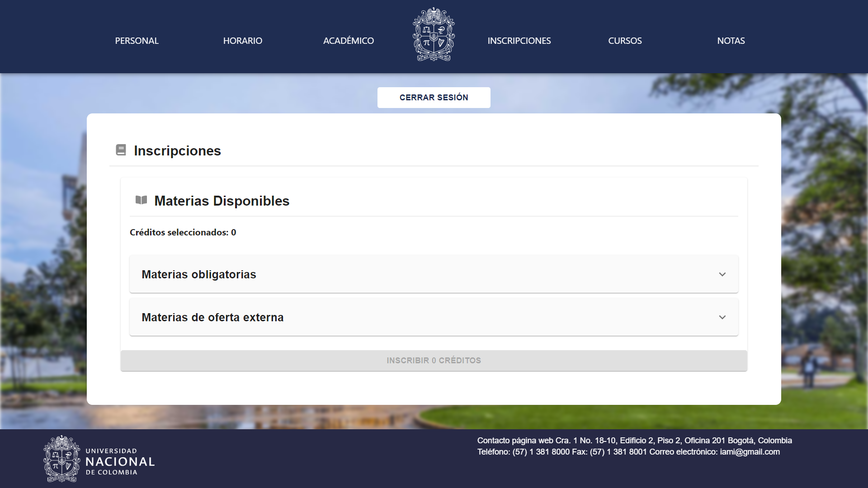
Task: Click the Materias Disponibles section title
Action: (x=222, y=201)
